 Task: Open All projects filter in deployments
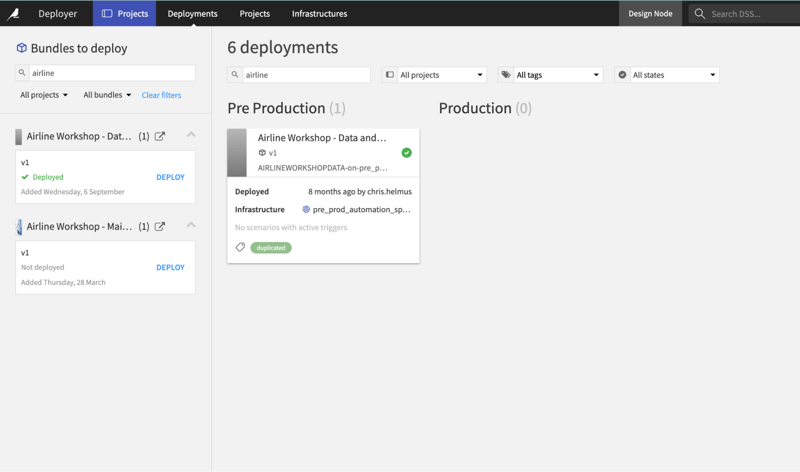click(x=434, y=75)
